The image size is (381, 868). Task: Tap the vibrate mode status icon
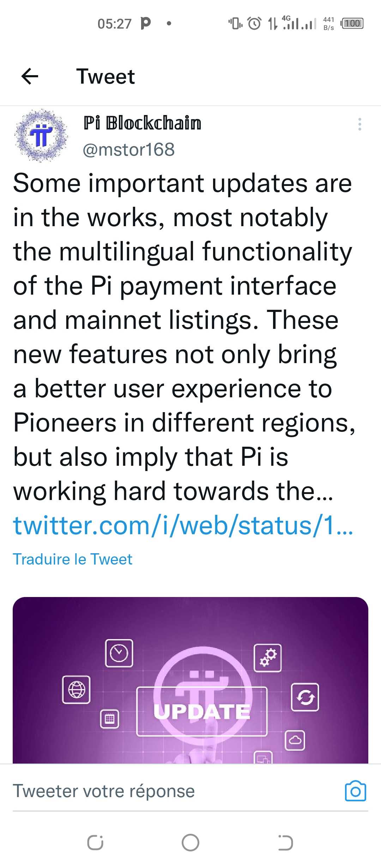pos(235,24)
